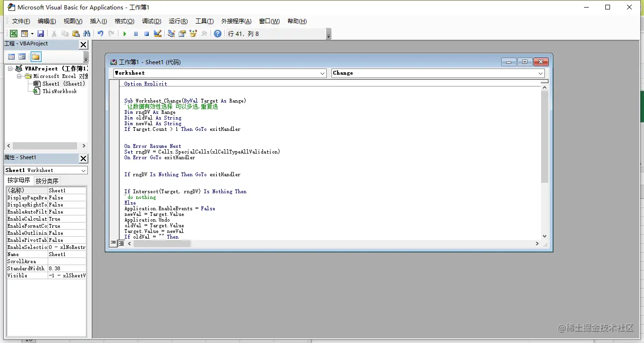Open the Sheet1 Worksheet properties dropdown
Screen dimensions: 644x343
click(84, 170)
